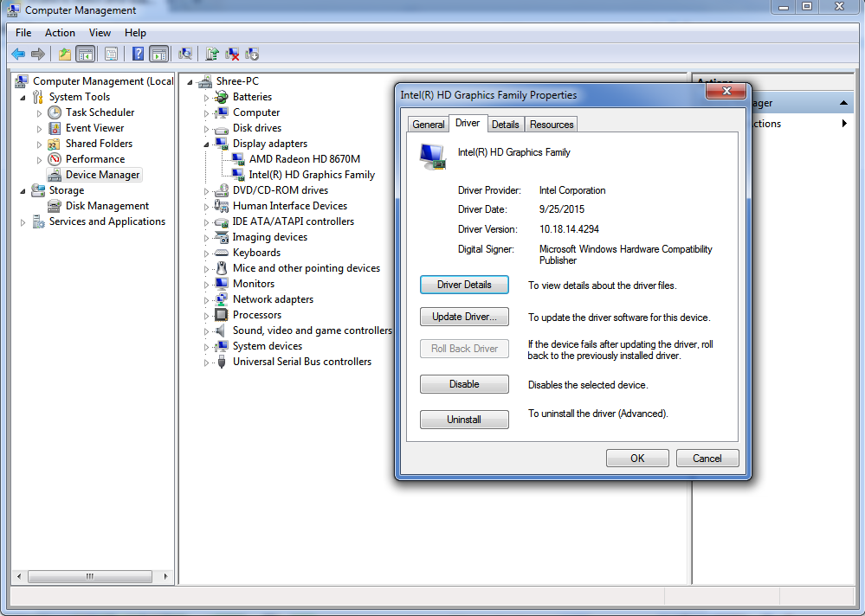Viewport: 865px width, 616px height.
Task: Toggle the Show/Hide Action Pane icon
Action: [x=158, y=54]
